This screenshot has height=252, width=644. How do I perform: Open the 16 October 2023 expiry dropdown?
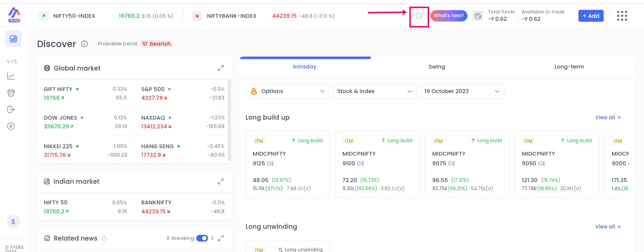pos(462,91)
